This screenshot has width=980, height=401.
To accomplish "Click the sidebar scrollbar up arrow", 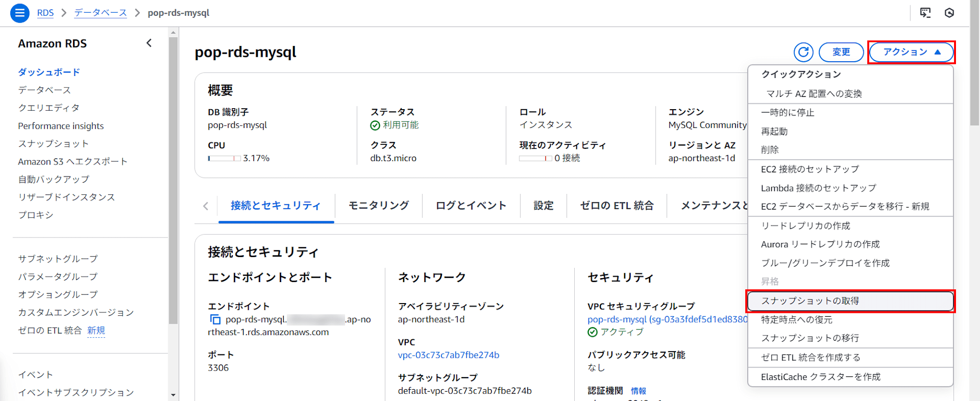I will click(x=173, y=33).
